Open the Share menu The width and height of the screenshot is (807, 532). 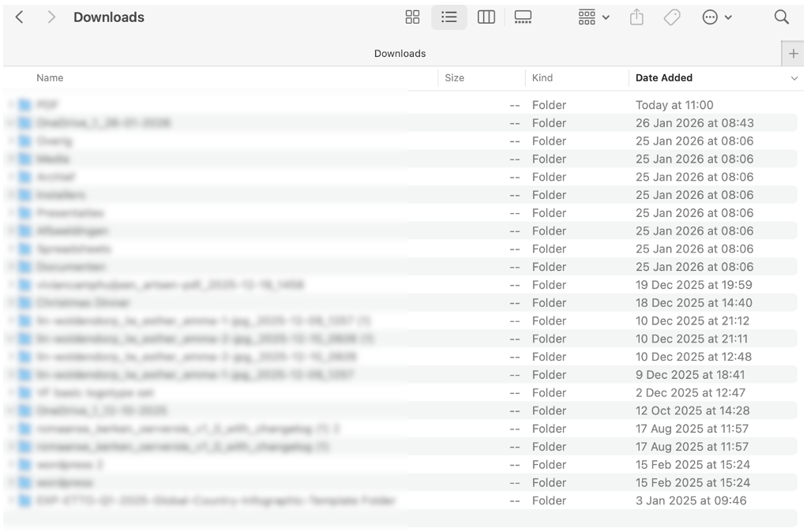point(636,17)
